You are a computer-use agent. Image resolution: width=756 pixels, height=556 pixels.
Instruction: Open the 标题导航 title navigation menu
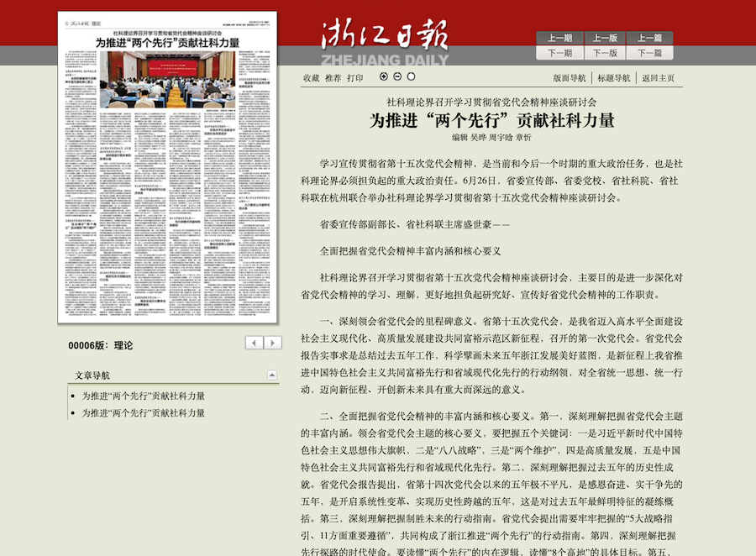[613, 78]
